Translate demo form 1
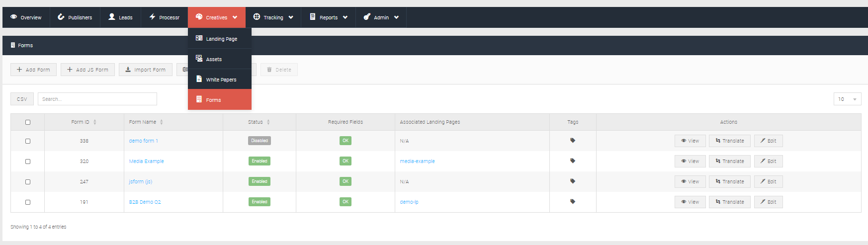Image resolution: width=868 pixels, height=245 pixels. click(x=730, y=141)
